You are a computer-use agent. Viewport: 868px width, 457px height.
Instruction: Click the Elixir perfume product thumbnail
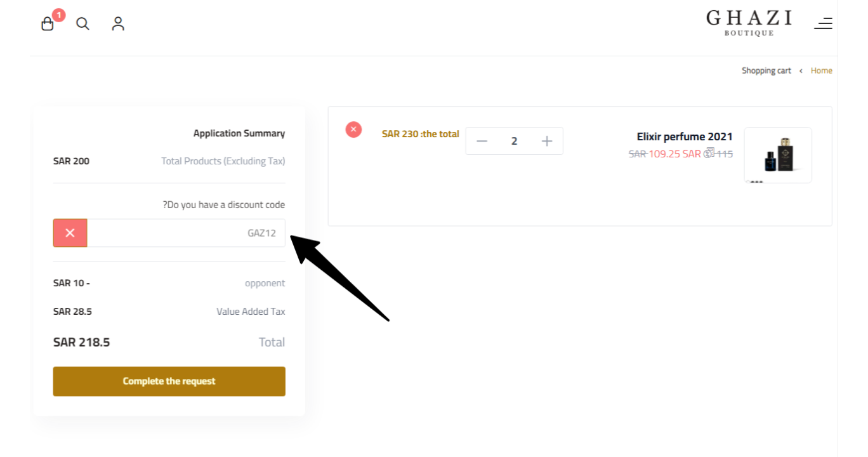click(778, 155)
